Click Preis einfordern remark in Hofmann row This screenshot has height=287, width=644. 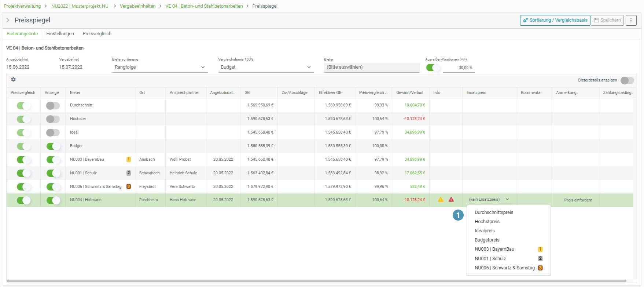click(x=578, y=200)
